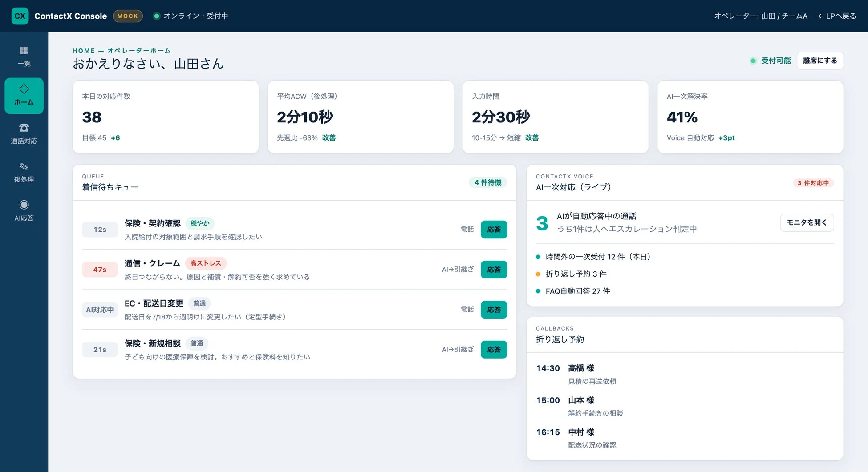
Task: Select the 15:00 山本 様 callback
Action: 685,406
